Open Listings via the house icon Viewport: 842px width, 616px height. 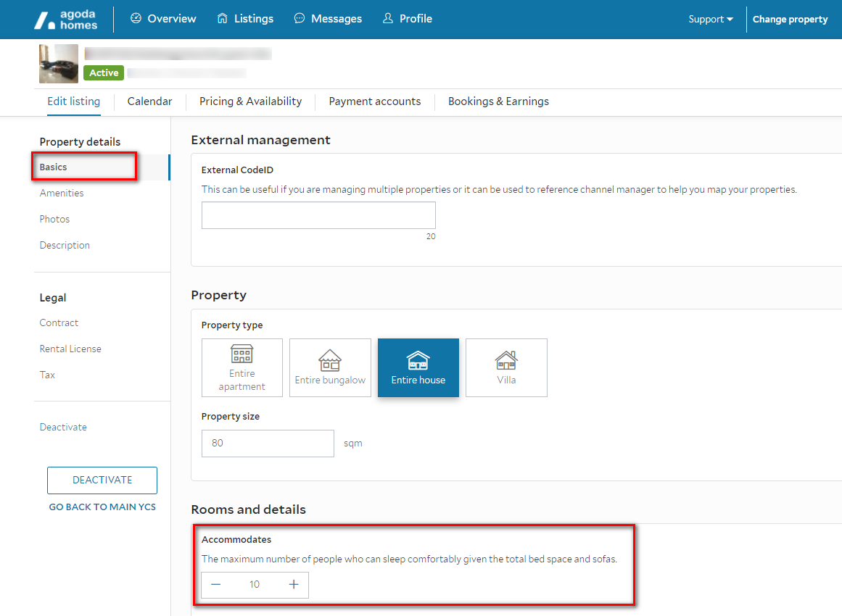[223, 19]
